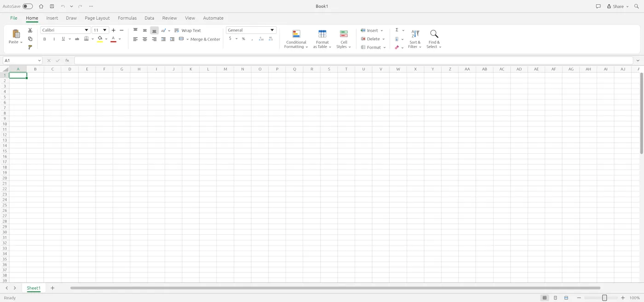Click the zoom slider handle
Screen dimensions: 644x302
coord(604,298)
